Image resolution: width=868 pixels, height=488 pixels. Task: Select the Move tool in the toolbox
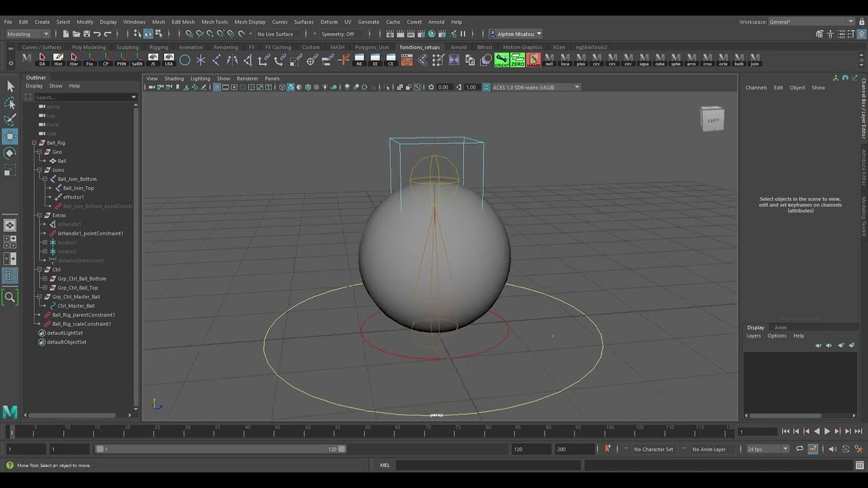coord(10,136)
